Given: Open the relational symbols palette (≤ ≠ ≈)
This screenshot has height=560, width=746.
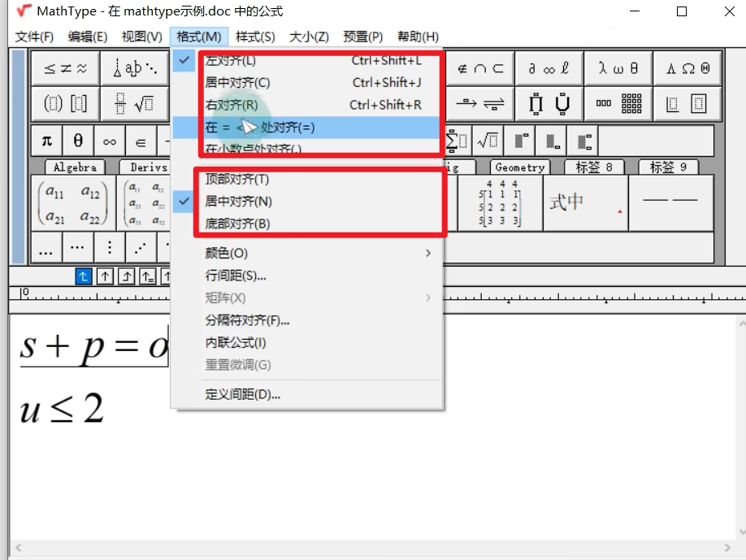Looking at the screenshot, I should point(65,68).
